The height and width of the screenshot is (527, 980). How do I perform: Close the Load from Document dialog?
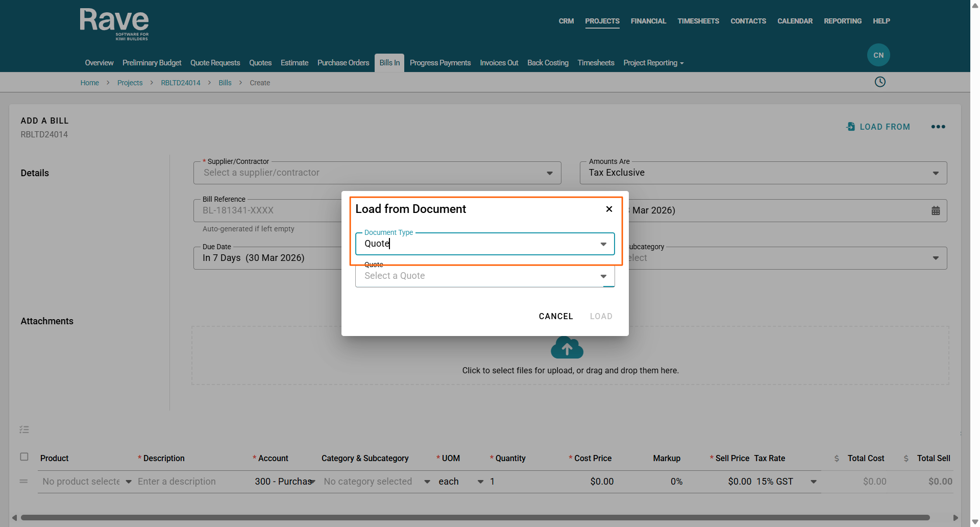click(x=609, y=209)
